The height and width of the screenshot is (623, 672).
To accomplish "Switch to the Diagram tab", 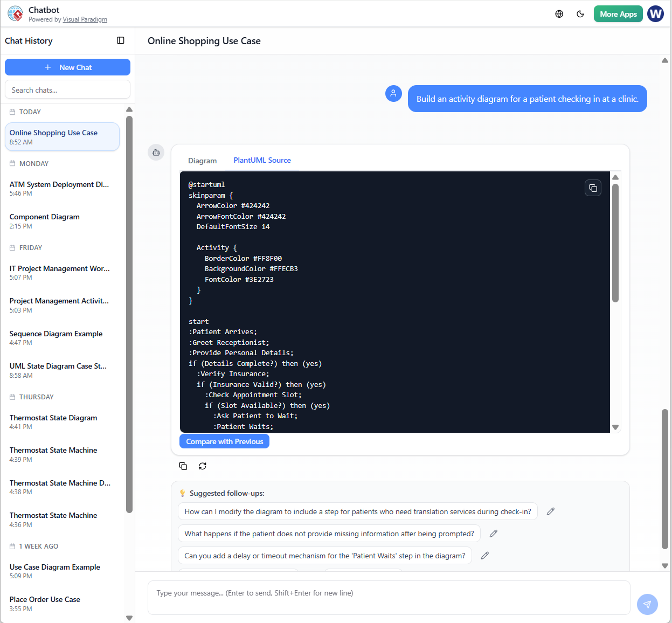I will (202, 161).
